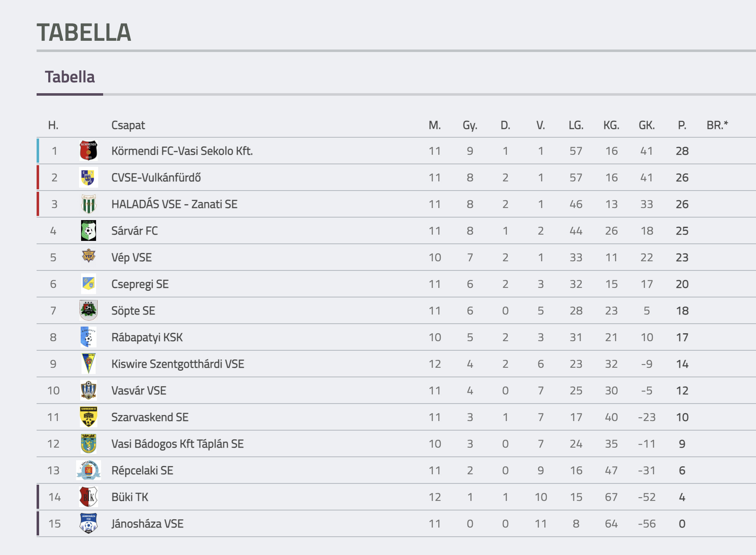The height and width of the screenshot is (555, 756).
Task: Switch to the Tabella tab
Action: (x=70, y=77)
